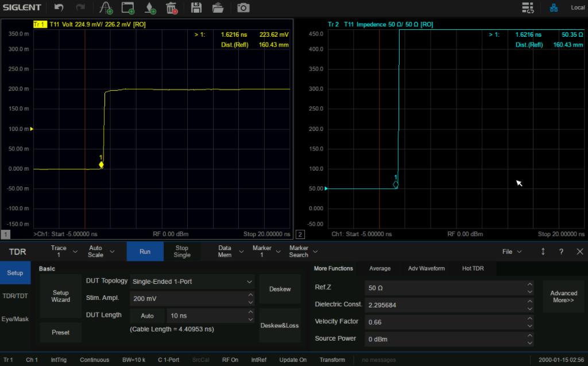Toggle RF On in status bar
This screenshot has width=588, height=366.
[x=230, y=360]
